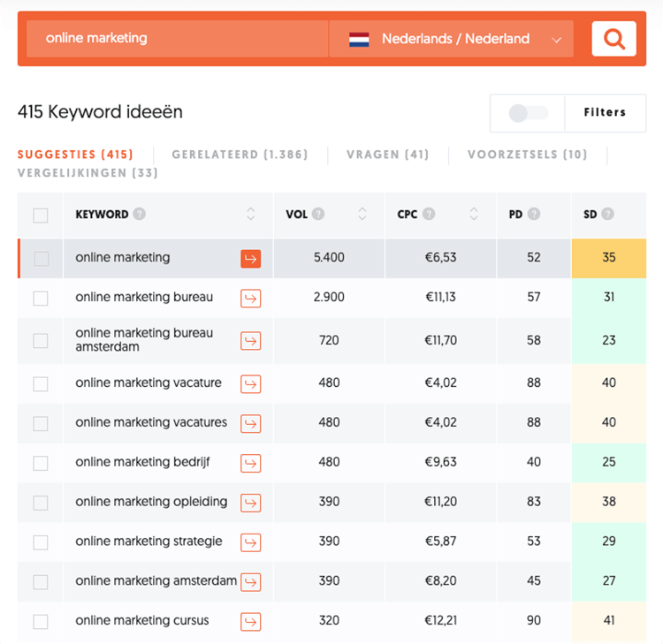Open arrow icon for 'online marketing vacature'
The height and width of the screenshot is (644, 663).
tap(251, 383)
